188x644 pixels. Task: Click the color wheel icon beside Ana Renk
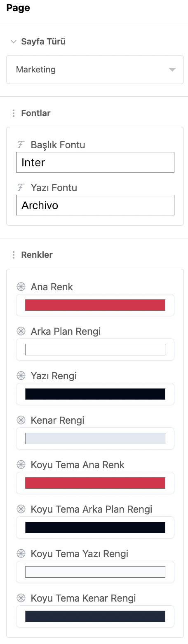pos(21,287)
